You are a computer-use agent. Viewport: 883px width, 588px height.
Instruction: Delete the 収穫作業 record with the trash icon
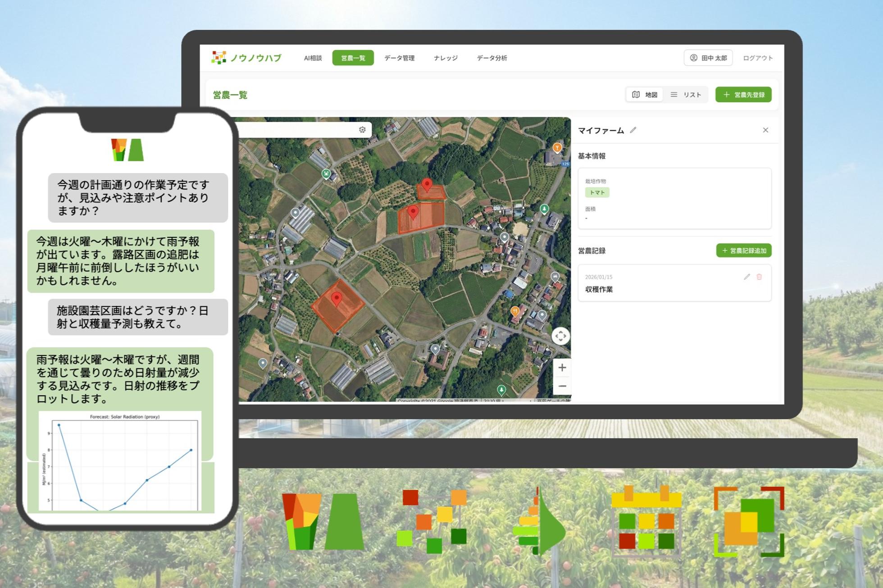tap(759, 277)
